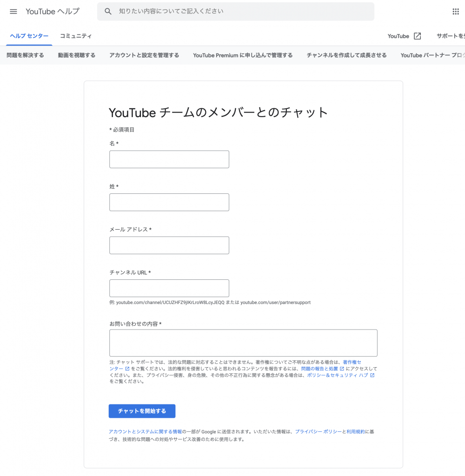Open the 利用規約 link
Screen dimensions: 465x476
tap(356, 432)
